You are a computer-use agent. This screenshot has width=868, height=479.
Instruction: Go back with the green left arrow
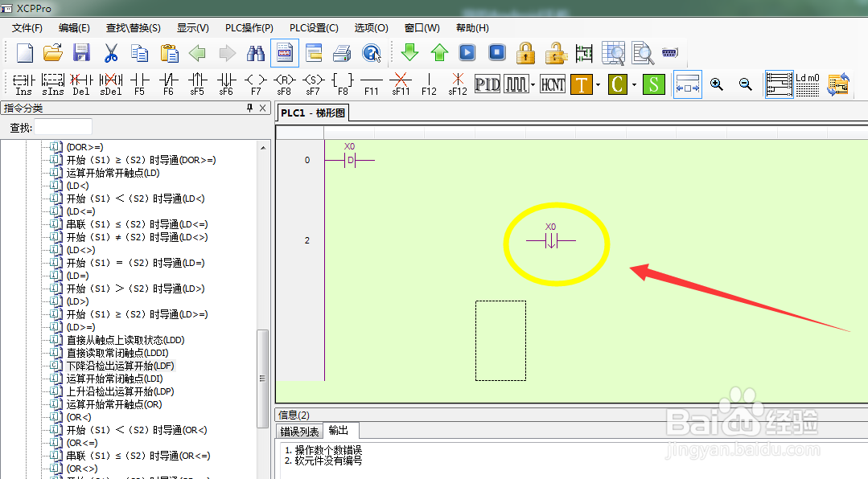click(x=197, y=53)
